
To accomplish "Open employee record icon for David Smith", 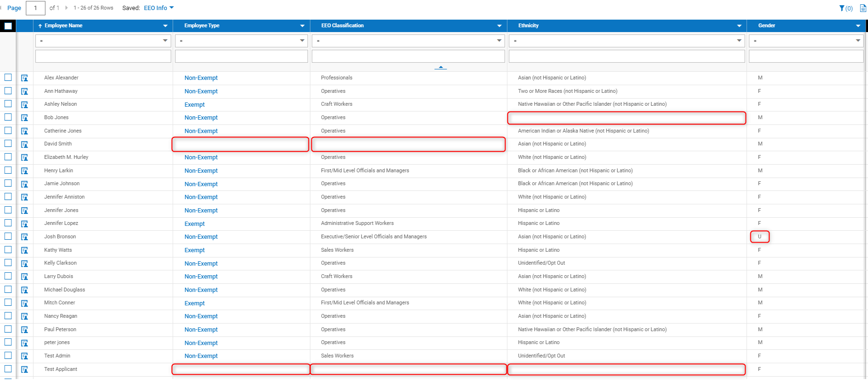I will point(24,144).
